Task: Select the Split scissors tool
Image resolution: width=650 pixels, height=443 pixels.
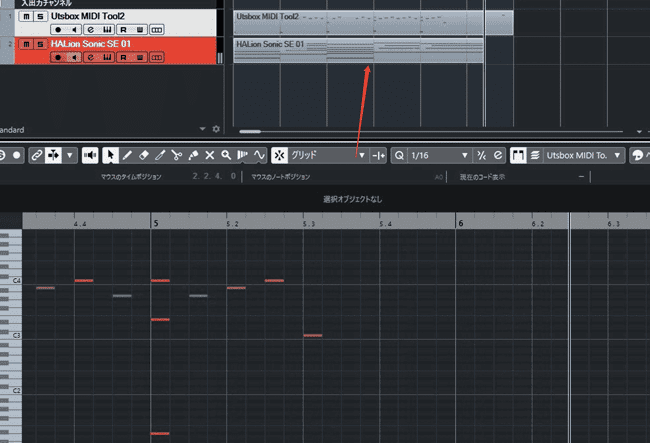Action: click(177, 155)
